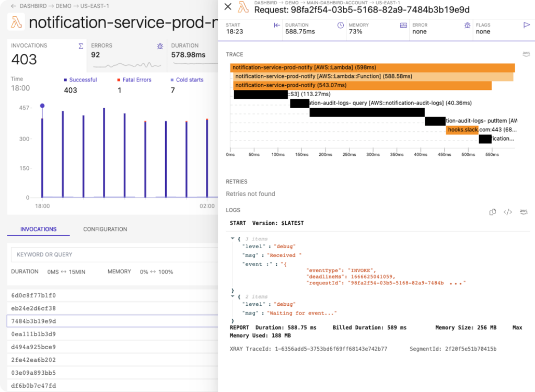
Task: Click the clock icon in Duration cell
Action: point(341,25)
